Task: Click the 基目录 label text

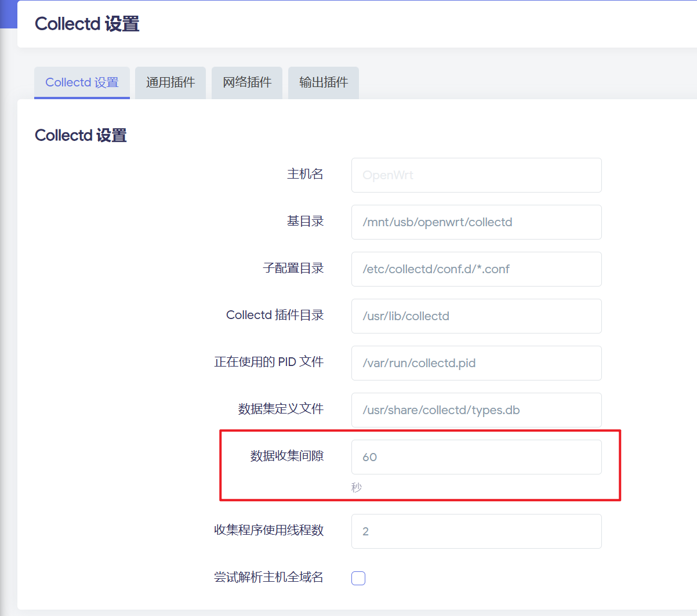Action: click(x=305, y=221)
